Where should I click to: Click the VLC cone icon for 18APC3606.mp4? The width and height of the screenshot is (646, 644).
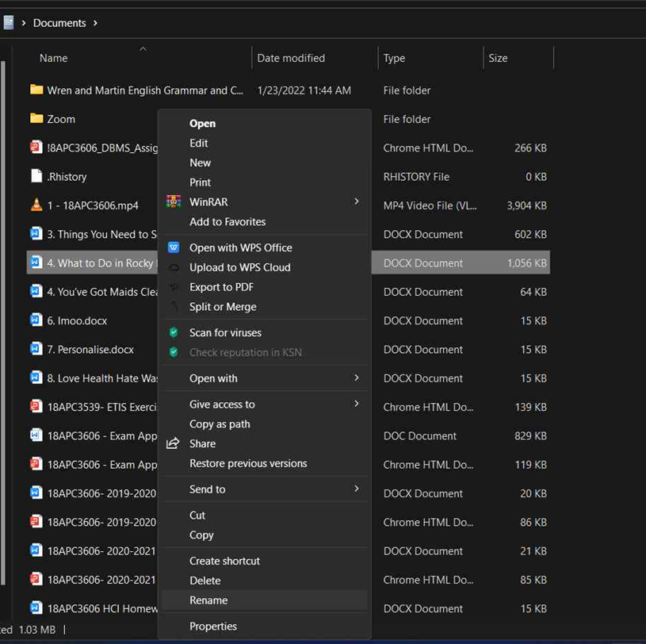click(x=36, y=205)
